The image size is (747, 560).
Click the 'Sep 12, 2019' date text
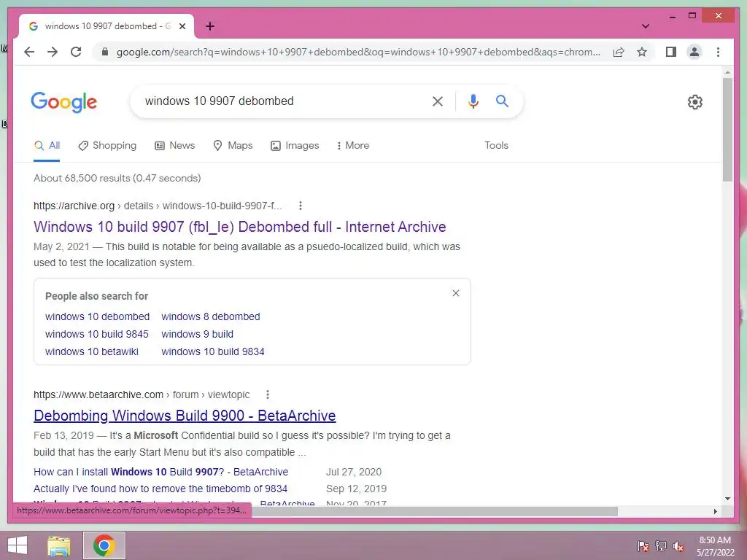point(356,489)
